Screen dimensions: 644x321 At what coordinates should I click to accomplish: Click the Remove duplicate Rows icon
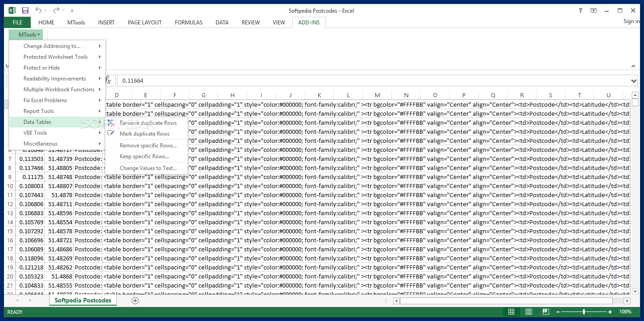click(x=111, y=123)
